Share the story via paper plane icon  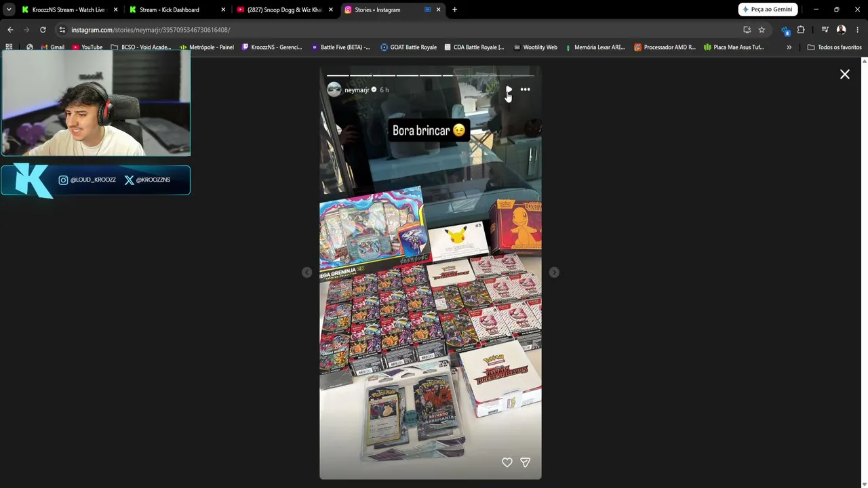(525, 462)
